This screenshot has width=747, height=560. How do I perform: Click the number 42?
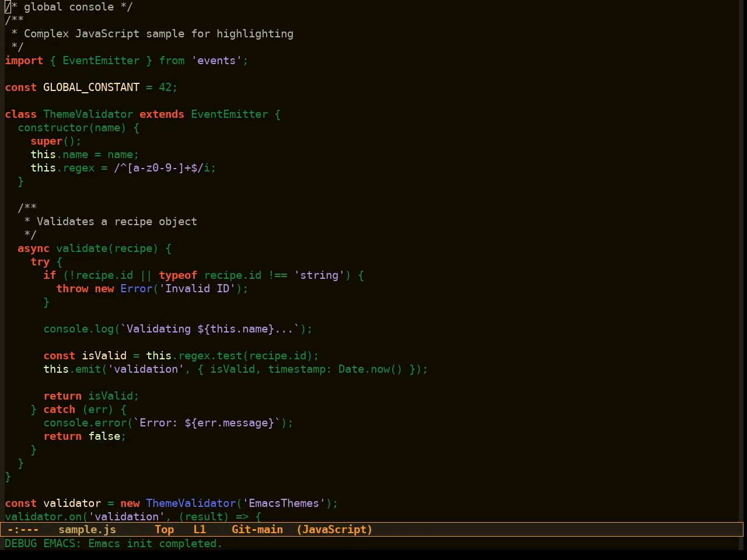point(165,87)
